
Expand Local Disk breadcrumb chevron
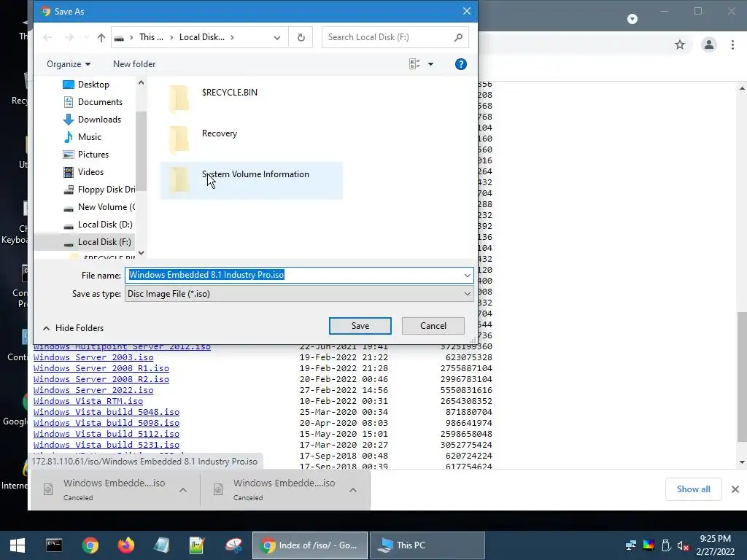click(232, 38)
